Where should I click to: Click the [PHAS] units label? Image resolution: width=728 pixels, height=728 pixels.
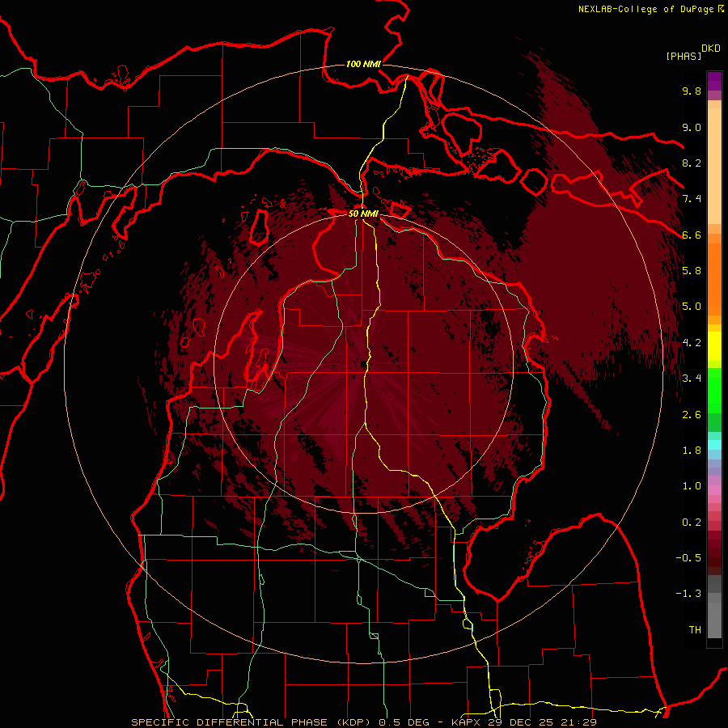pyautogui.click(x=684, y=56)
